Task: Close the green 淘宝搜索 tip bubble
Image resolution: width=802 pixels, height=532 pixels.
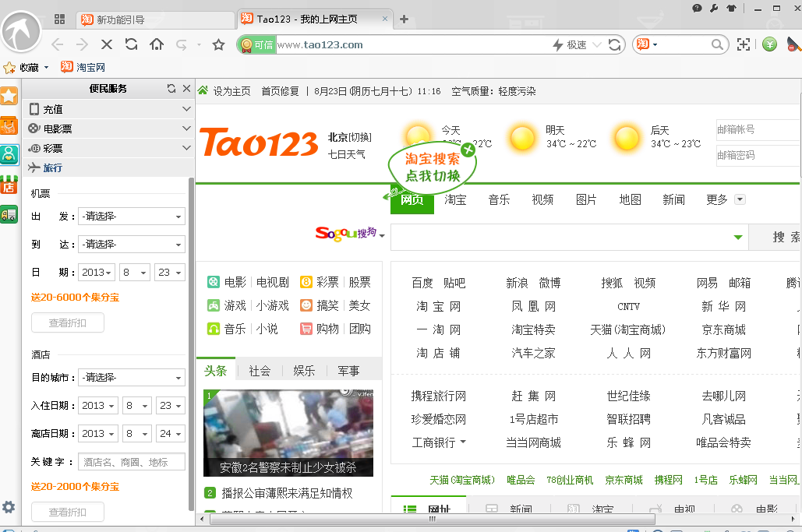Action: pos(468,150)
